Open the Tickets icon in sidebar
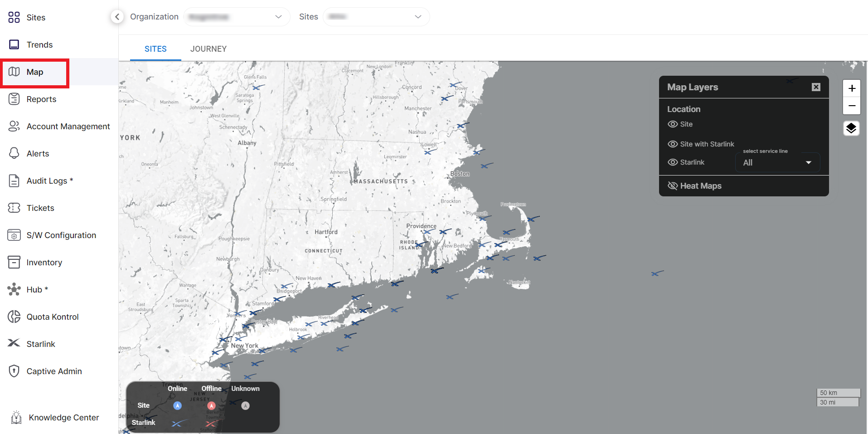Image resolution: width=868 pixels, height=434 pixels. 14,208
